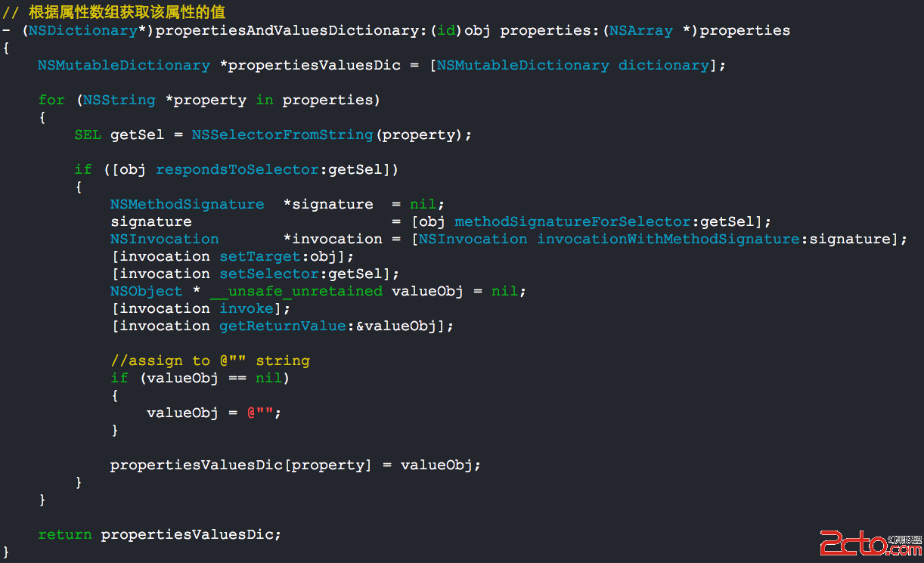Click the NSArray parameter type
This screenshot has height=563, width=924.
(x=640, y=31)
